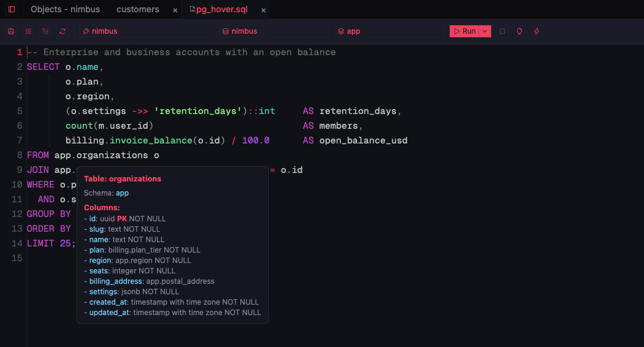Viewport: 644px width, 347px height.
Task: Open the nimbus connection selector
Action: coord(145,31)
